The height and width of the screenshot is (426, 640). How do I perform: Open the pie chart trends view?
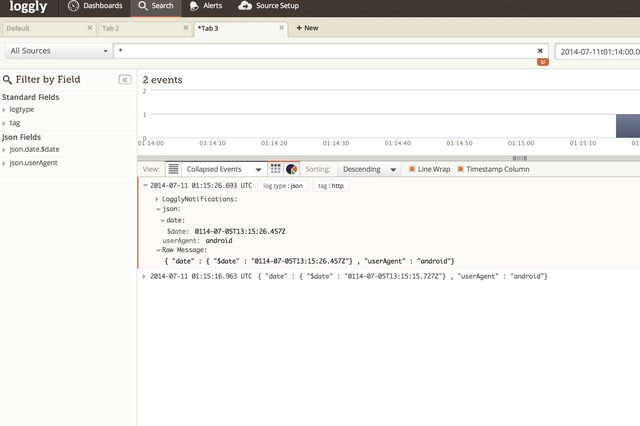[x=291, y=169]
